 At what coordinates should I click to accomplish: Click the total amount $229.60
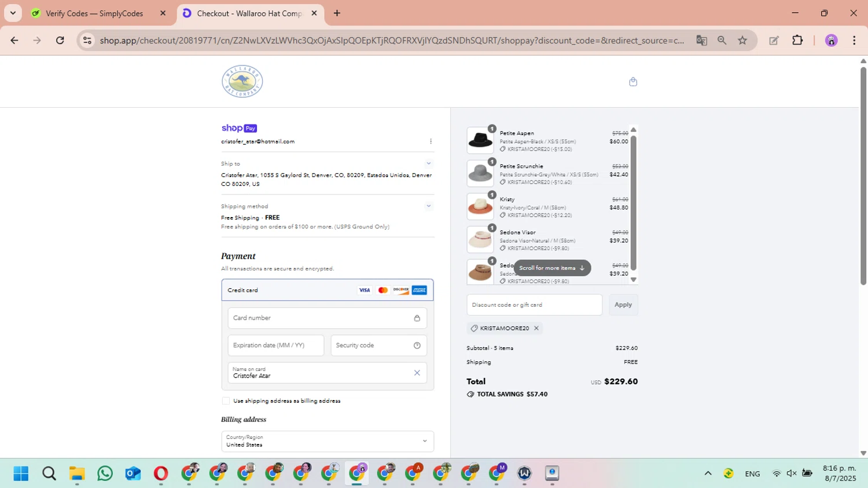tap(621, 381)
